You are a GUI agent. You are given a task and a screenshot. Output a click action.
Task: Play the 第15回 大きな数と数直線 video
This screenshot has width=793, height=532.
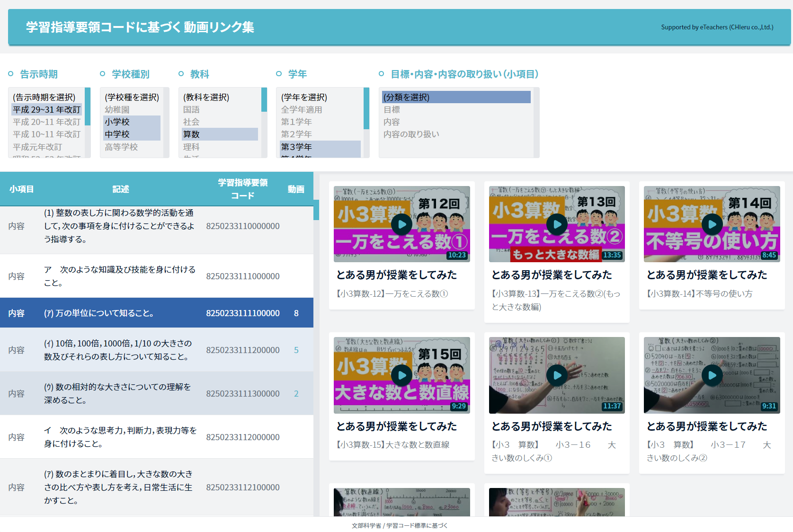click(401, 375)
